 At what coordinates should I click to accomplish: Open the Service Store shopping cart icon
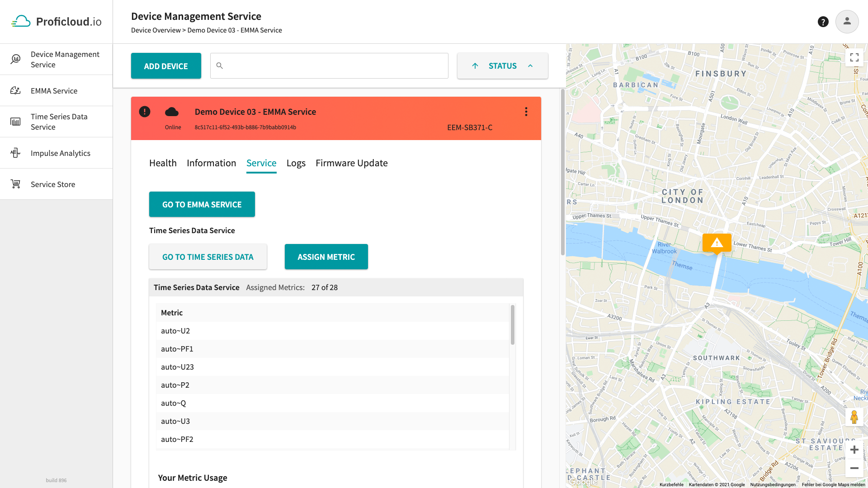[15, 183]
